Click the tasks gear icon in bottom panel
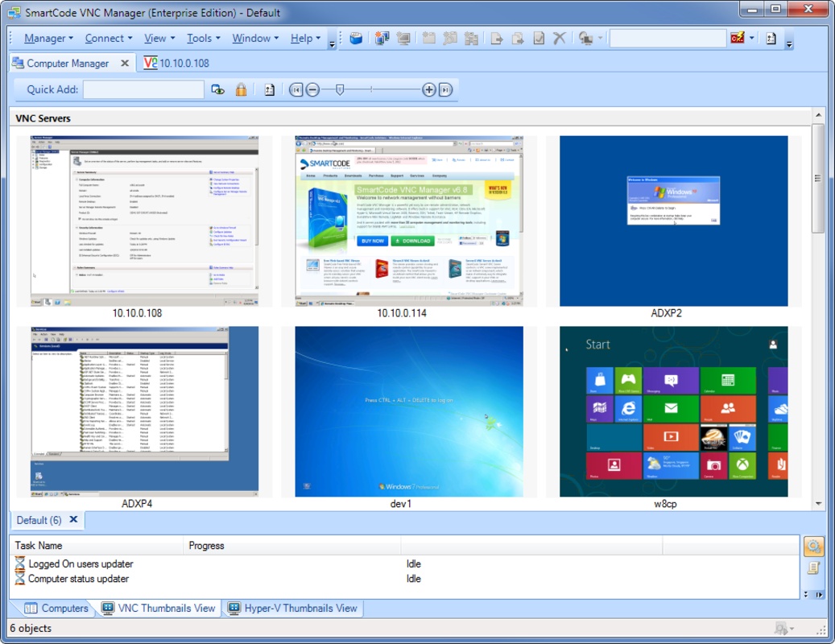Viewport: 835px width, 644px height. point(813,547)
